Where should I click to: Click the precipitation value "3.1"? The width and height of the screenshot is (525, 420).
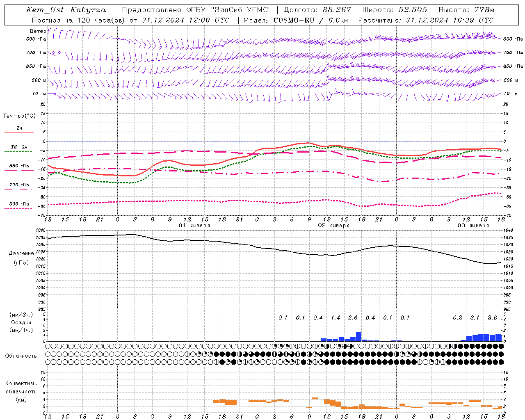pos(475,318)
